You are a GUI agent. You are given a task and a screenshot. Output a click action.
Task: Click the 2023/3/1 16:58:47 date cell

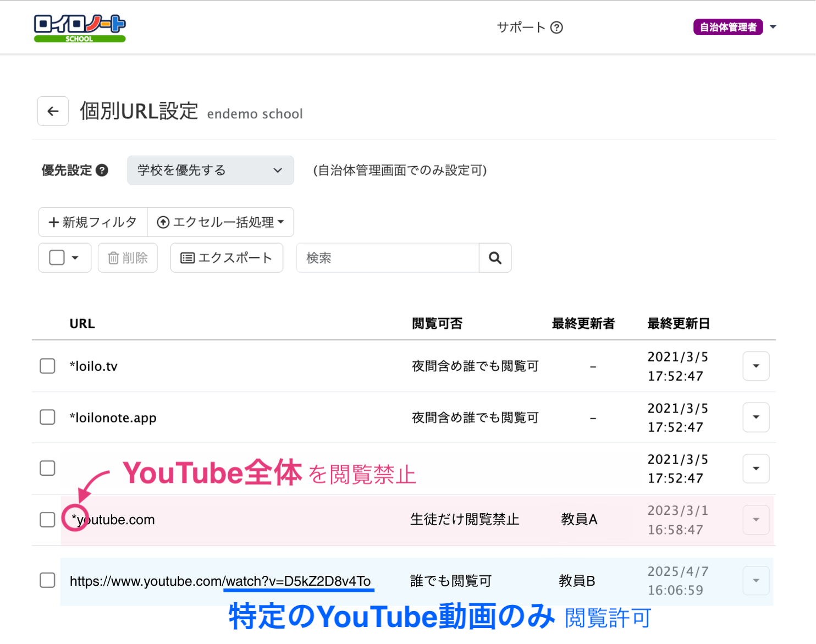(x=678, y=520)
